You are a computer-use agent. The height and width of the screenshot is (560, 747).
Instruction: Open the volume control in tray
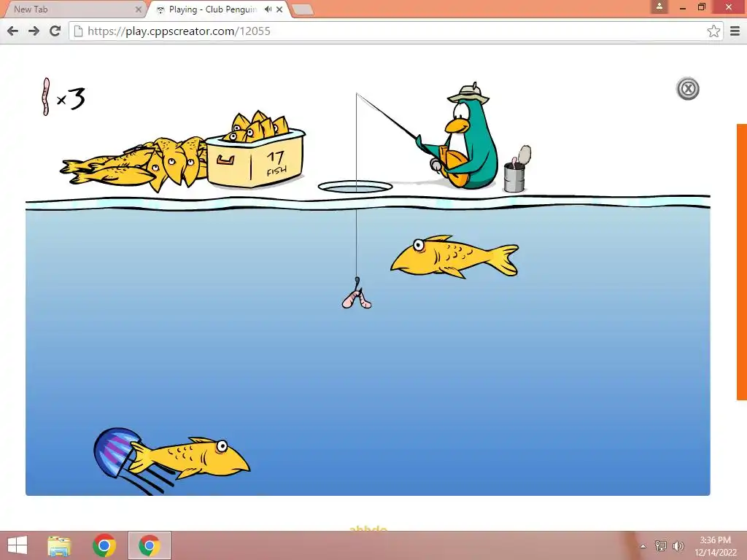coord(678,545)
